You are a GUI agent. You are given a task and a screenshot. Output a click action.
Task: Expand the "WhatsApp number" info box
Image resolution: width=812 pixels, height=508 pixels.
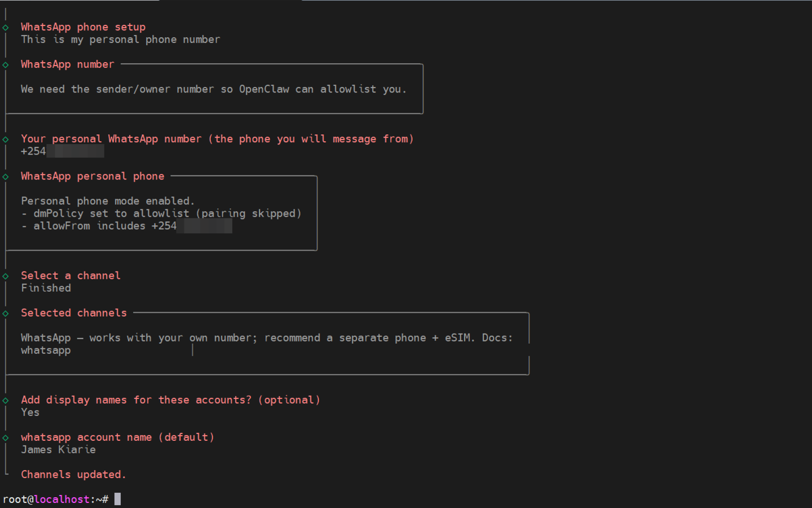coord(67,64)
